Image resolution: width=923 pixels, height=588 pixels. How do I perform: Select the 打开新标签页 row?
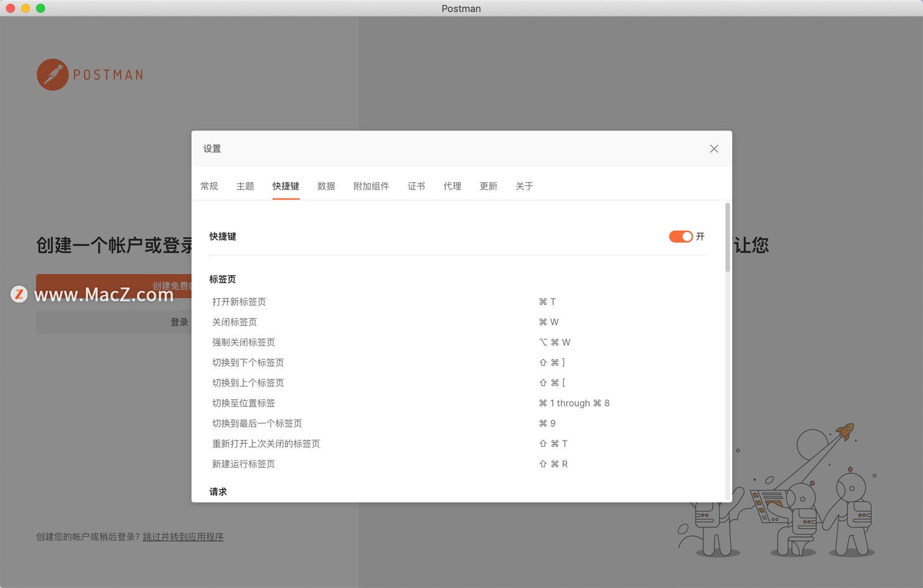pos(457,302)
